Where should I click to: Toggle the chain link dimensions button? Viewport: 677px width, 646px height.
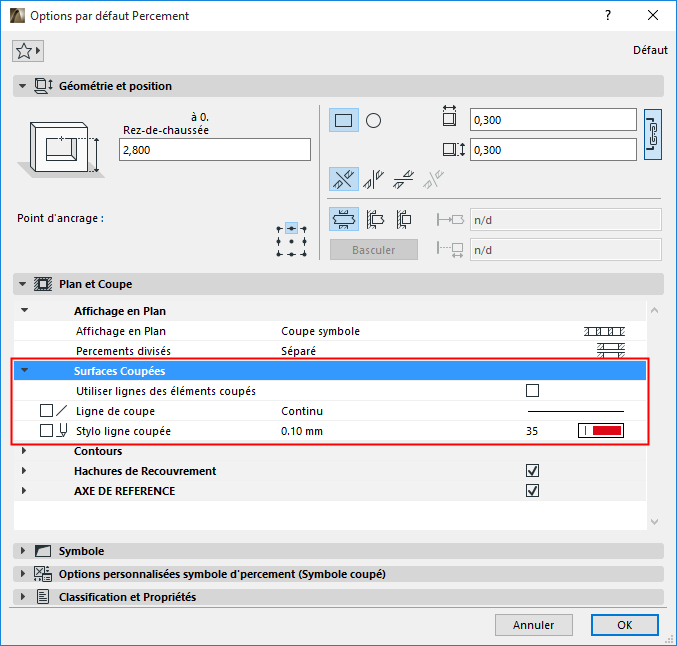652,134
